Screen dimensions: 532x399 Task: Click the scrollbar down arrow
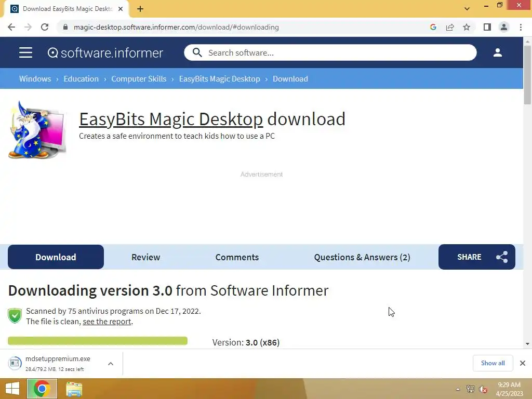[527, 344]
